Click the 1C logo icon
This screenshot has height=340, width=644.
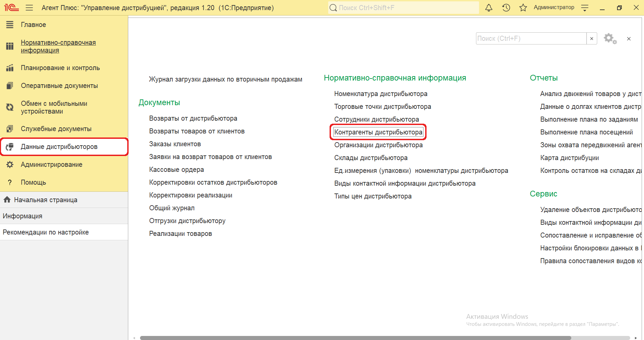point(11,7)
